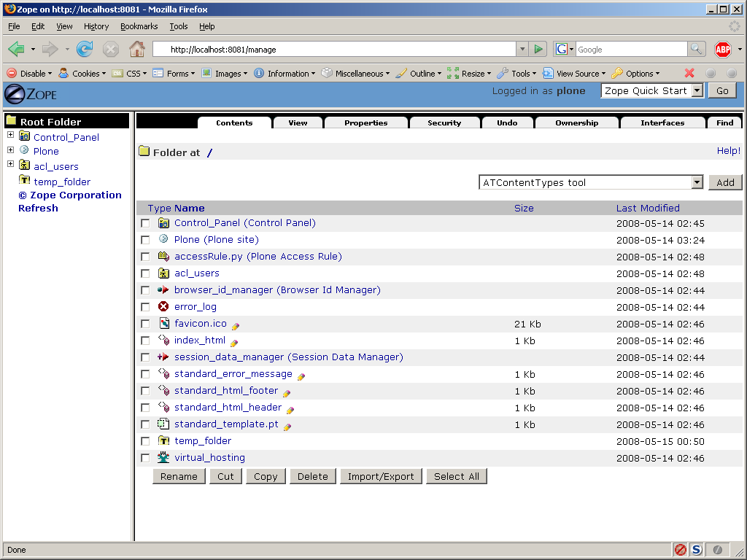Tick the accessRule.py checkbox

[x=145, y=257]
